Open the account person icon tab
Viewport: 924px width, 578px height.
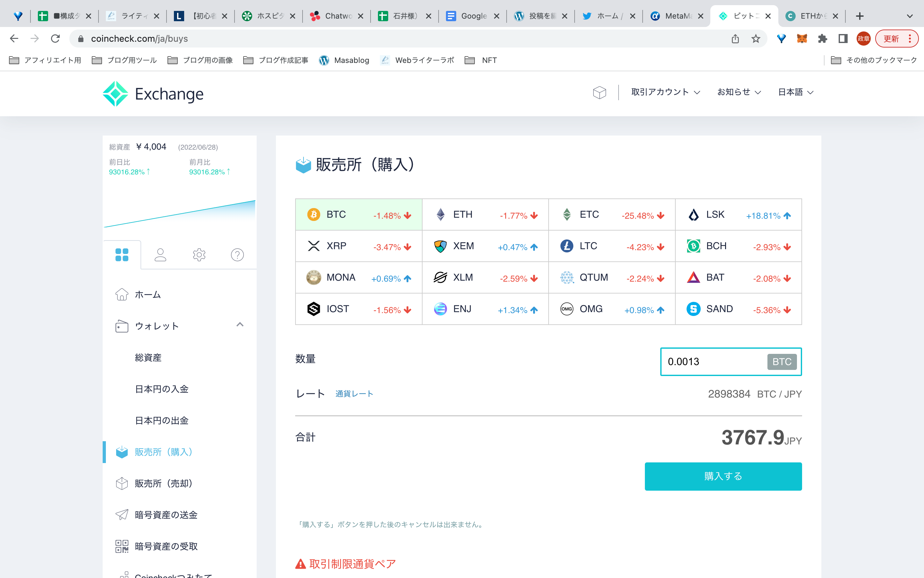(x=160, y=255)
